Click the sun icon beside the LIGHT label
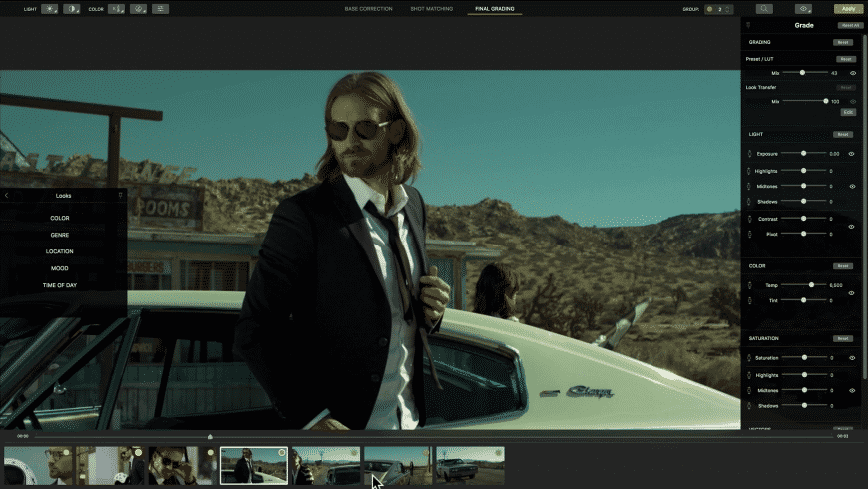 pos(49,8)
